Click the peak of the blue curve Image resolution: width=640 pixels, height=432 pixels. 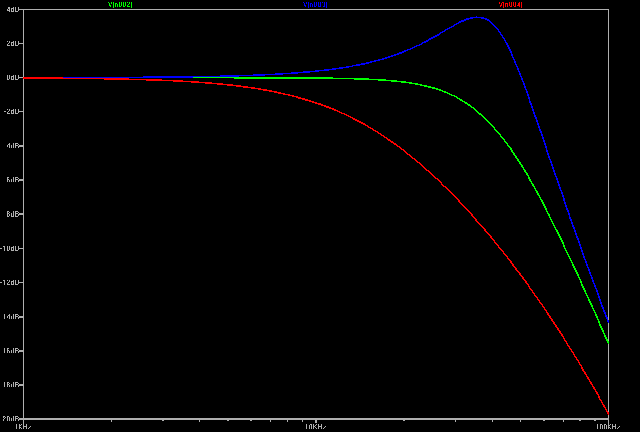tap(479, 17)
